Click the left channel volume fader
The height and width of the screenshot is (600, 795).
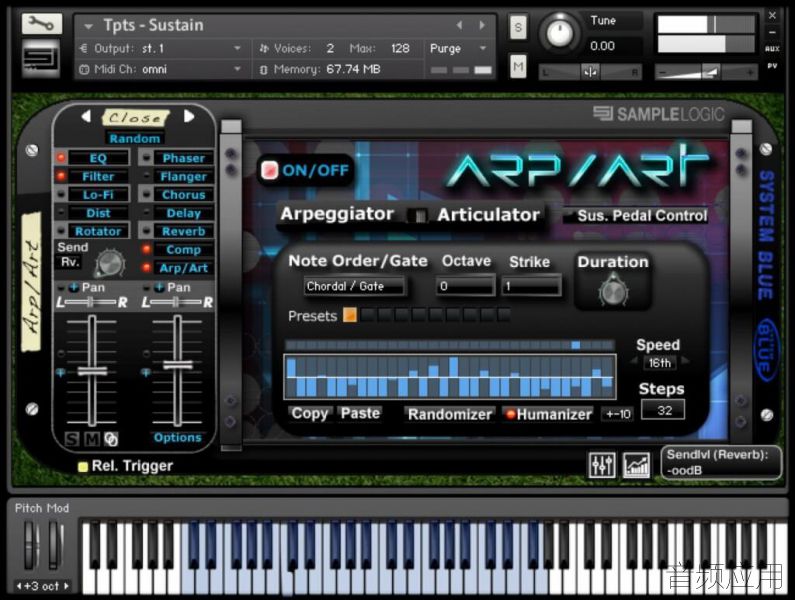(92, 371)
